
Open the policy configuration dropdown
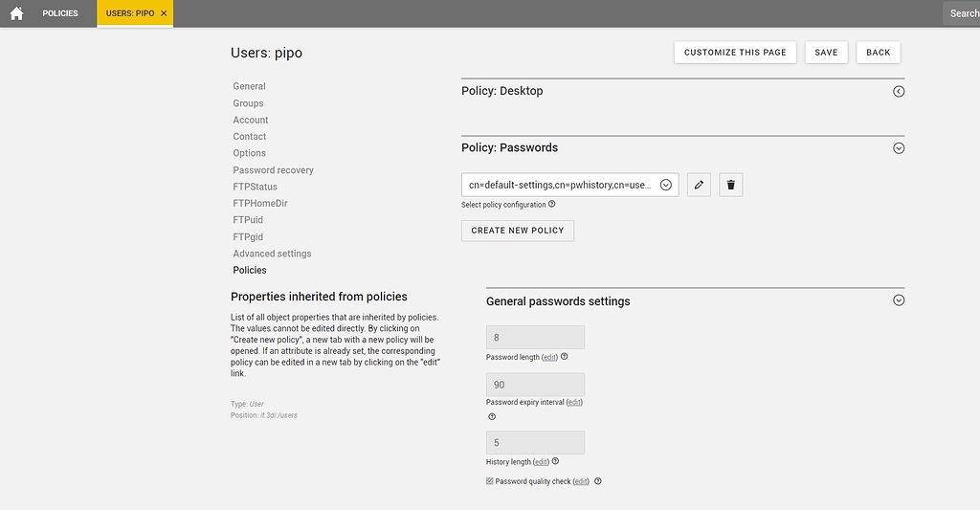pyautogui.click(x=666, y=185)
